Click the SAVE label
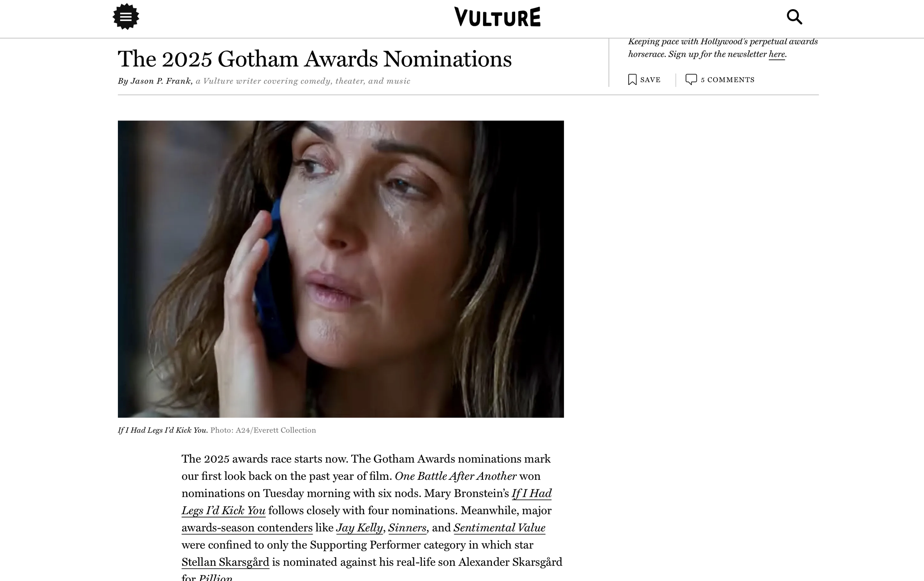 pyautogui.click(x=650, y=80)
